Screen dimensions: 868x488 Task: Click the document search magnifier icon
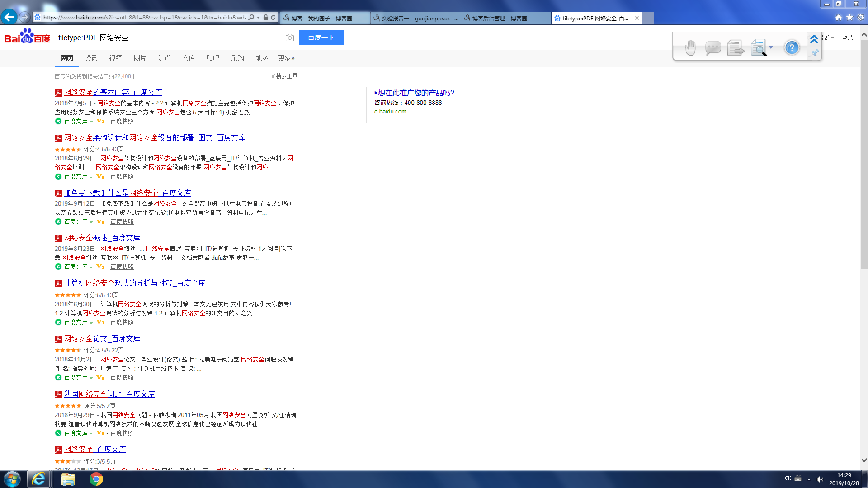758,47
